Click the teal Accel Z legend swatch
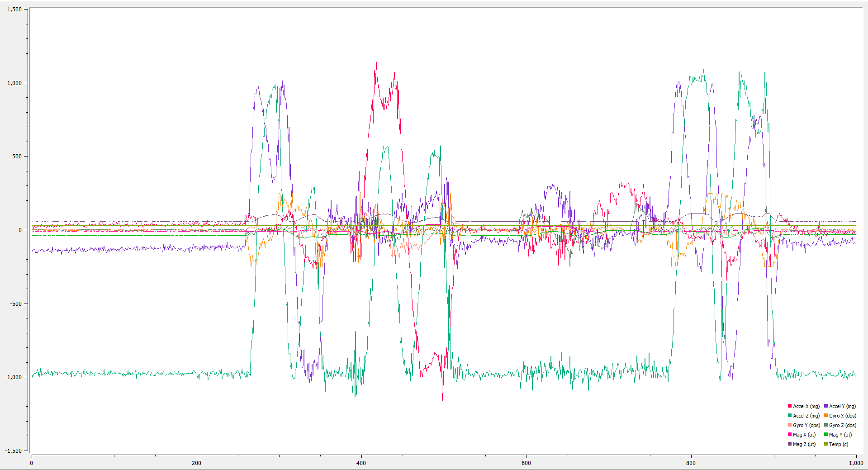Screen dimensions: 868x470 pos(790,416)
